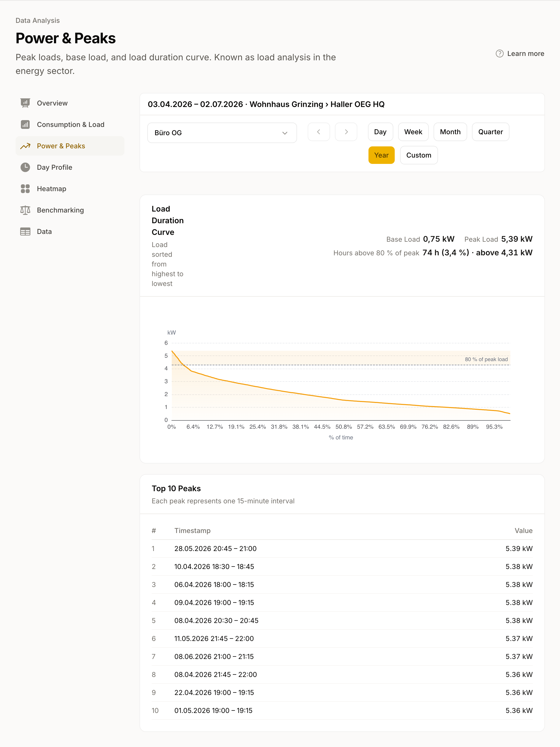Click the Consumption & Load bar chart icon
Screen dimensions: 560x747
25,124
